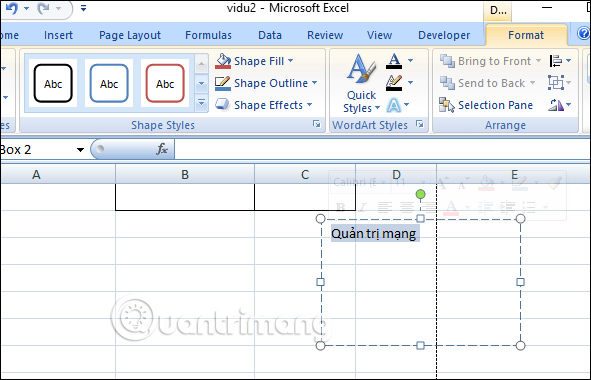591x380 pixels.
Task: Open the Redo history dropdown arrow
Action: pos(58,8)
